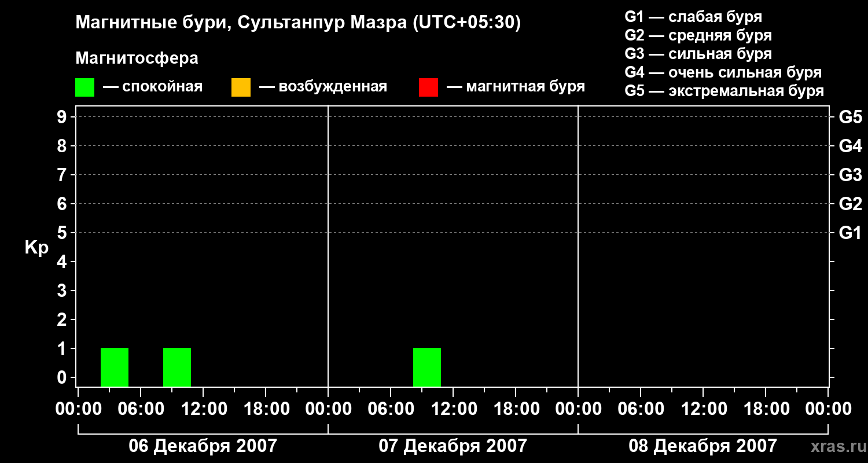Click '12:00' time label under 08 Декабря
Viewport: 868px width, 463px height.
pos(703,409)
